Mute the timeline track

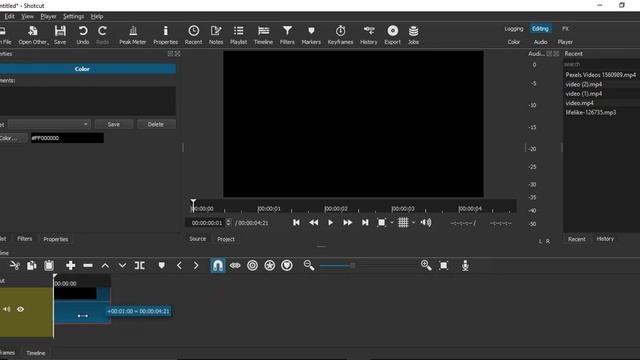click(7, 309)
